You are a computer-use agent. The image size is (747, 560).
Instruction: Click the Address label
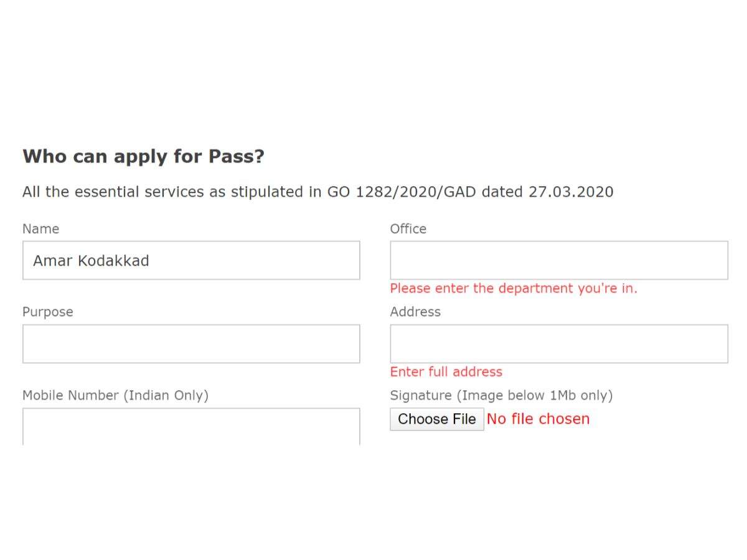[415, 311]
